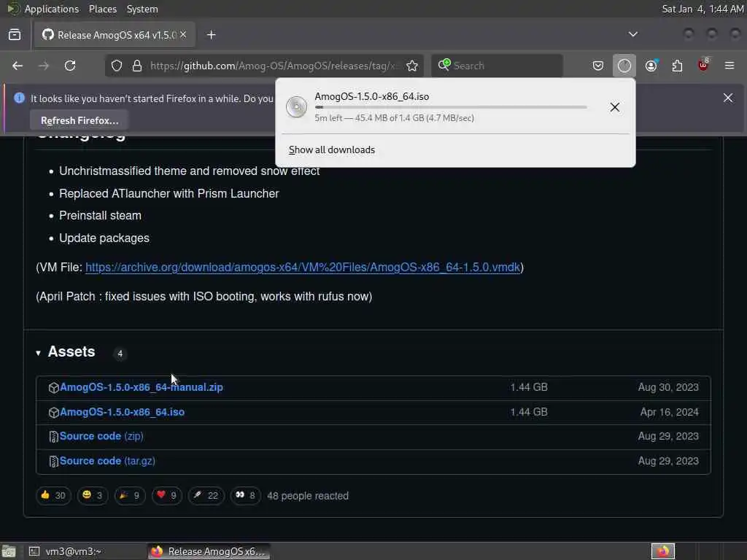Click the Release AmogOS taskbar window button

click(x=209, y=551)
